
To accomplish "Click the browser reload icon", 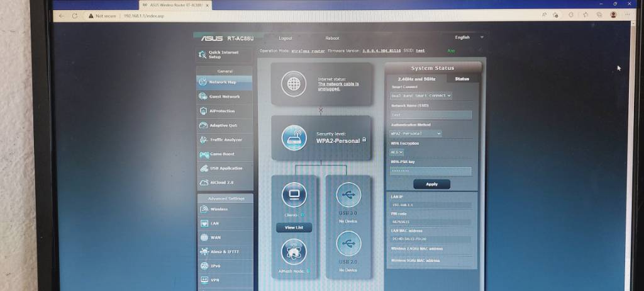I will (75, 16).
